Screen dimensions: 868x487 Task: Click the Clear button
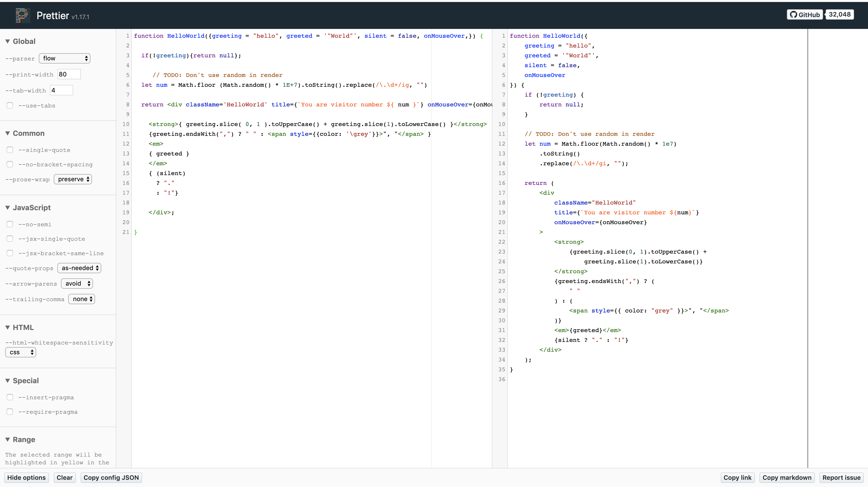click(x=64, y=477)
